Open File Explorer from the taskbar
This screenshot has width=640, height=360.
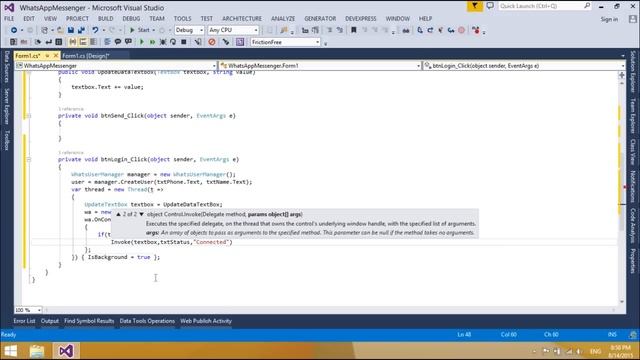coord(37,351)
